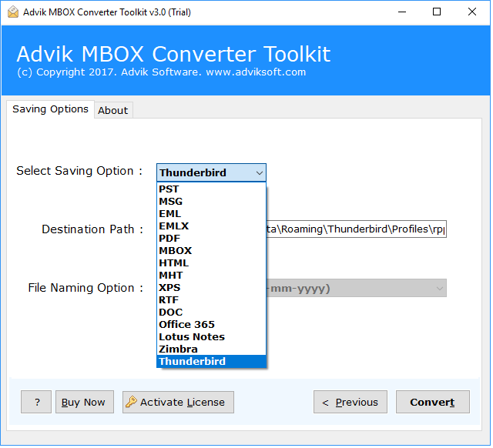Switch to the About tab
Image resolution: width=493 pixels, height=448 pixels.
click(x=113, y=111)
